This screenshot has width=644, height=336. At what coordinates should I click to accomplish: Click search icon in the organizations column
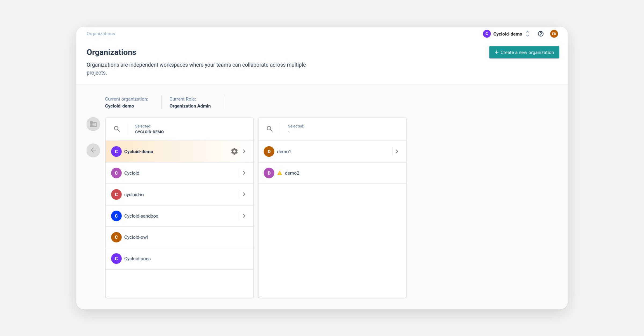pos(117,129)
